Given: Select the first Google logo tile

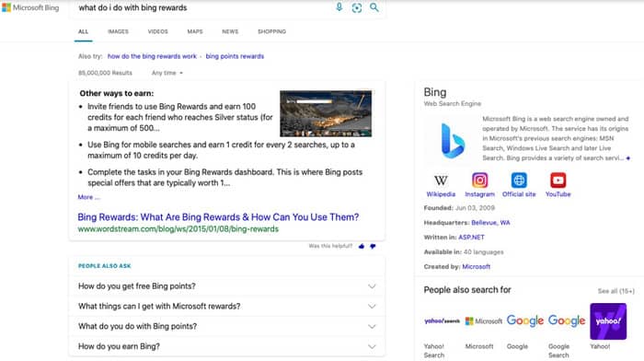Looking at the screenshot, I should coord(525,320).
